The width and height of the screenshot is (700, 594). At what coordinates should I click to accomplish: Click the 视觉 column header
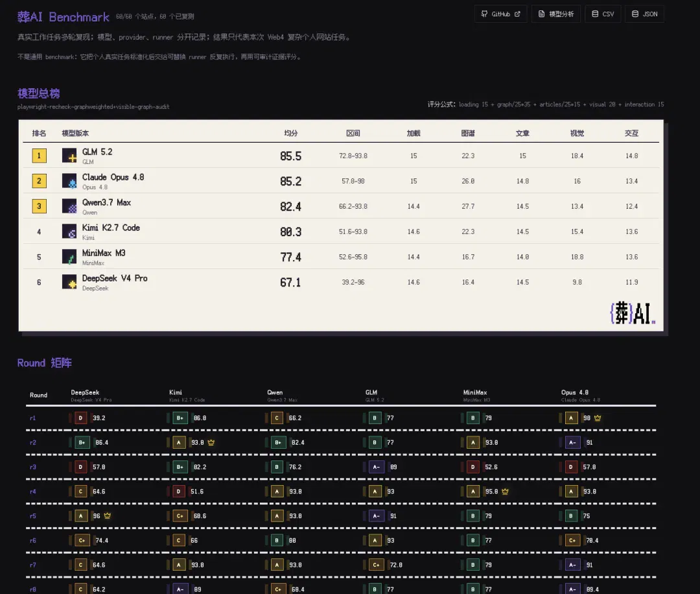(577, 133)
